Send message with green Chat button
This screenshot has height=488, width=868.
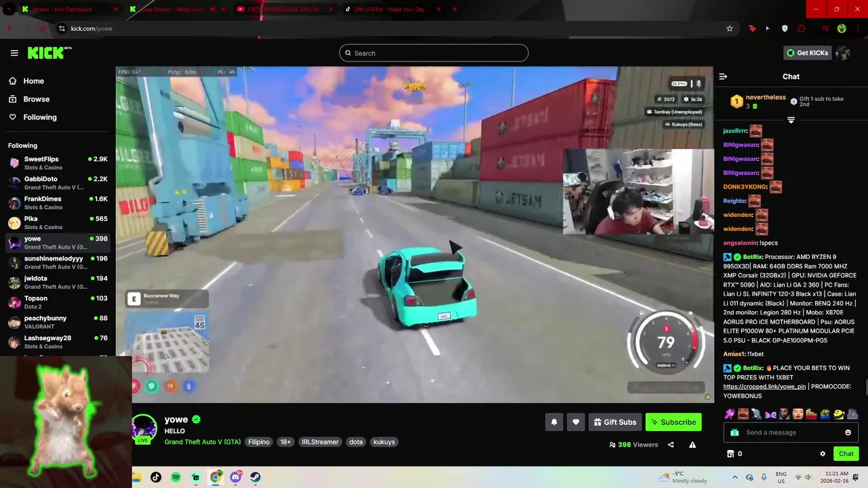pos(846,453)
